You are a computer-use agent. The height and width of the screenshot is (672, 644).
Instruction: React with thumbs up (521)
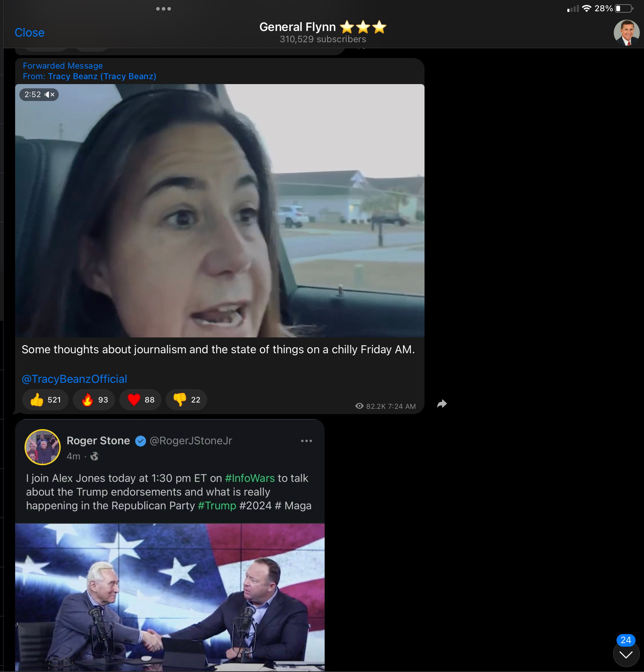(45, 400)
